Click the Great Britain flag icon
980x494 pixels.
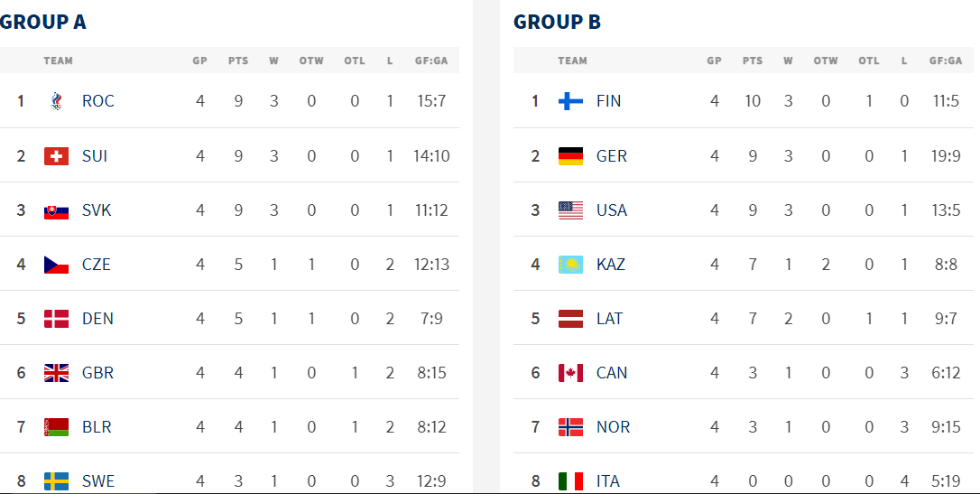pyautogui.click(x=57, y=373)
